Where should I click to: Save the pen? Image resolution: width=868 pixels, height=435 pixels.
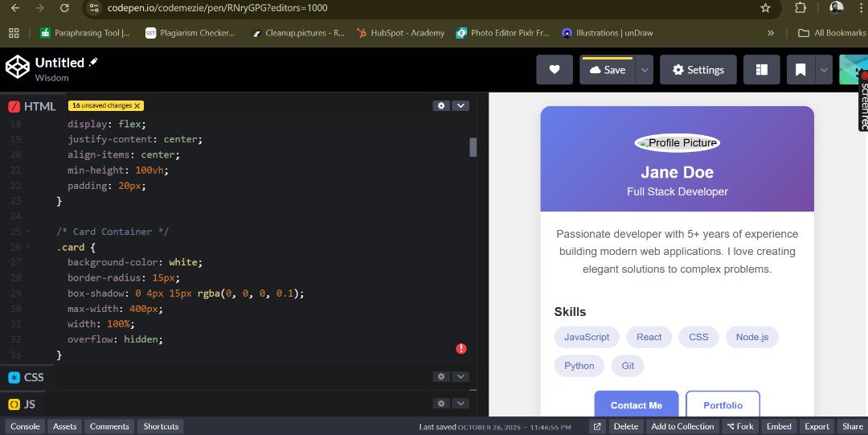608,70
